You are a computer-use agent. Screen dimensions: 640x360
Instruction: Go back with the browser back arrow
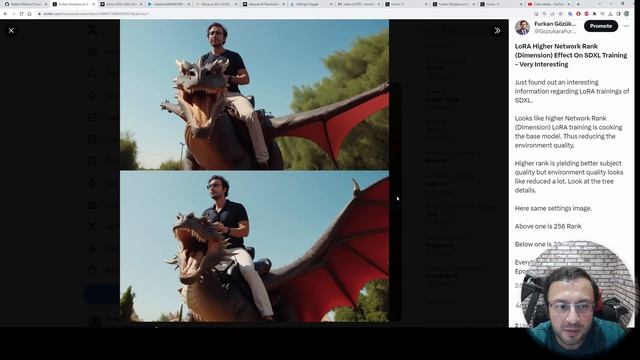pyautogui.click(x=5, y=14)
